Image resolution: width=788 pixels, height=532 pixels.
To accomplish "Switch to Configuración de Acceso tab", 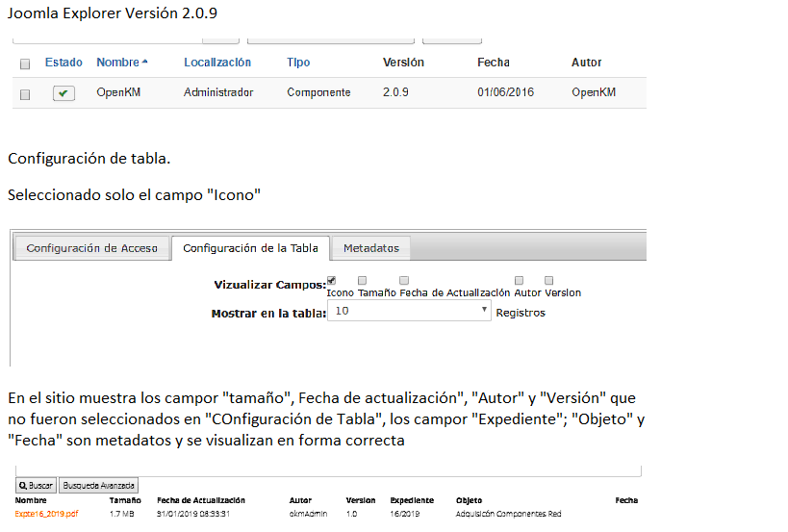I will coord(92,248).
